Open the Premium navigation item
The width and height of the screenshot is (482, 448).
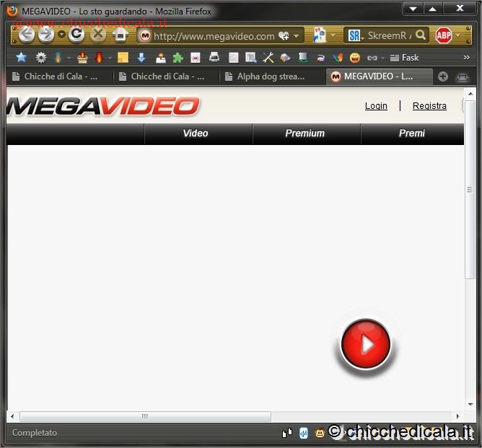304,133
